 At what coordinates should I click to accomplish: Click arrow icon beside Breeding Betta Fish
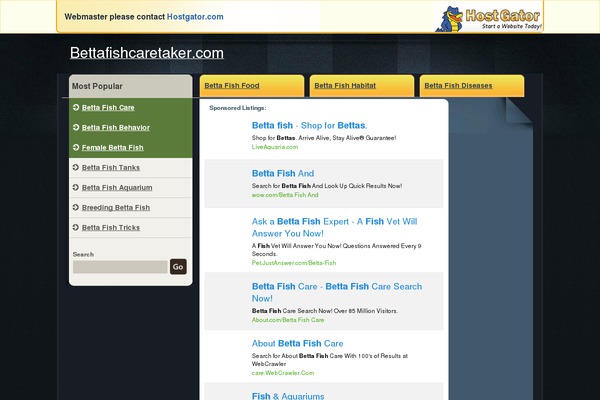(76, 207)
